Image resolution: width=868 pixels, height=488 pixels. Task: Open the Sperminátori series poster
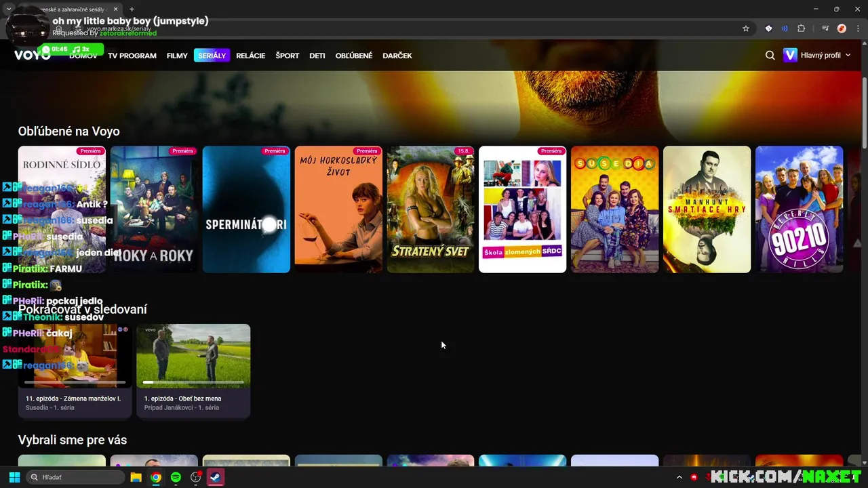pos(246,209)
